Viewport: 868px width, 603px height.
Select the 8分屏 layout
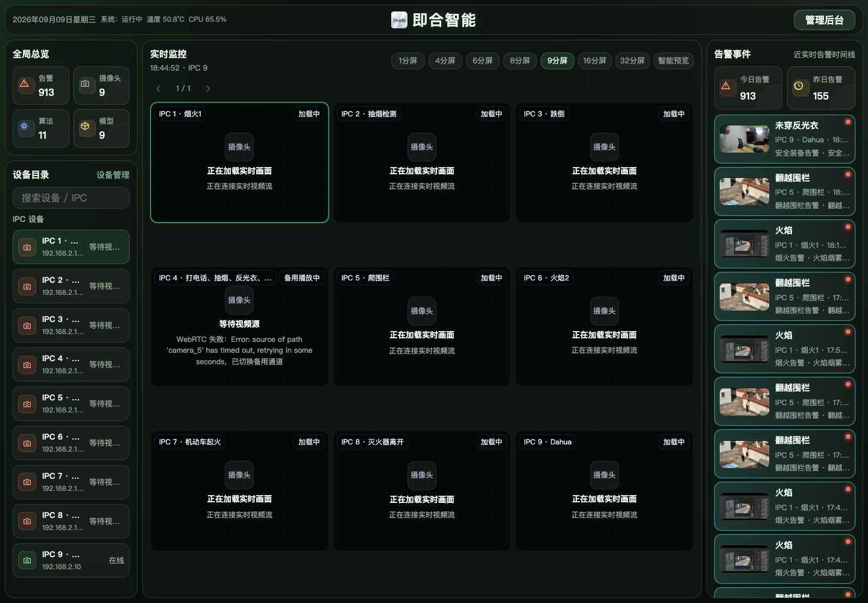(520, 61)
